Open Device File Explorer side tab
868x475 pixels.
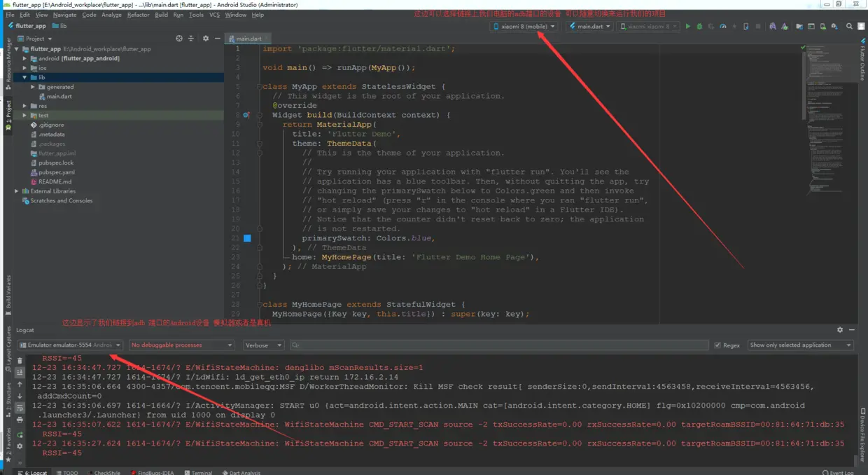point(862,436)
